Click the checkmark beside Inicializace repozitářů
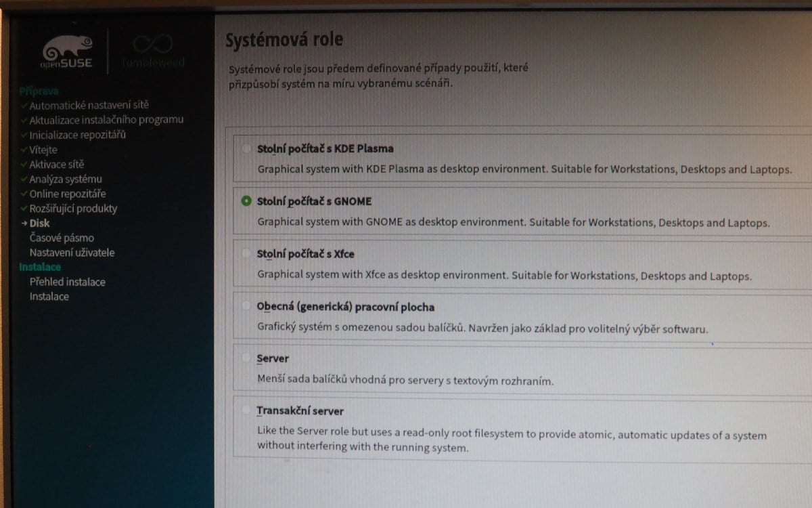 pos(23,135)
